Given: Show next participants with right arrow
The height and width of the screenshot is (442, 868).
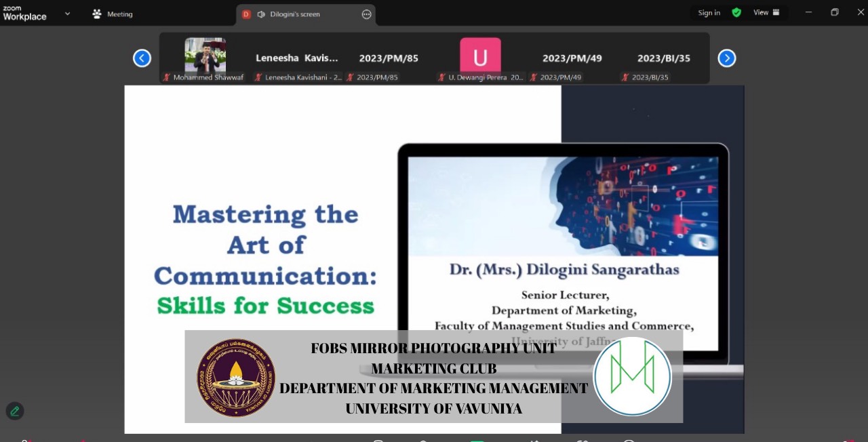Looking at the screenshot, I should [x=726, y=58].
